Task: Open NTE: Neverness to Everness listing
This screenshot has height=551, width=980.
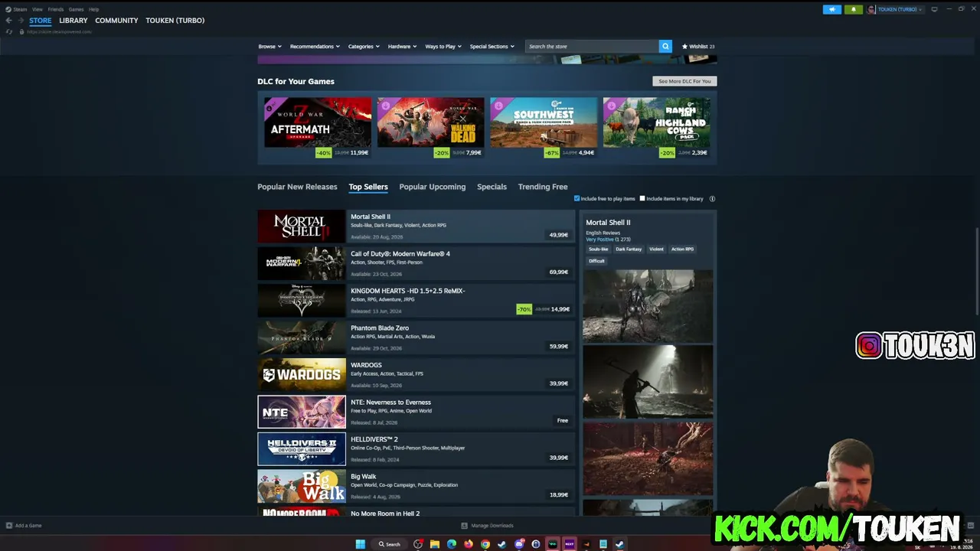Action: pos(416,412)
